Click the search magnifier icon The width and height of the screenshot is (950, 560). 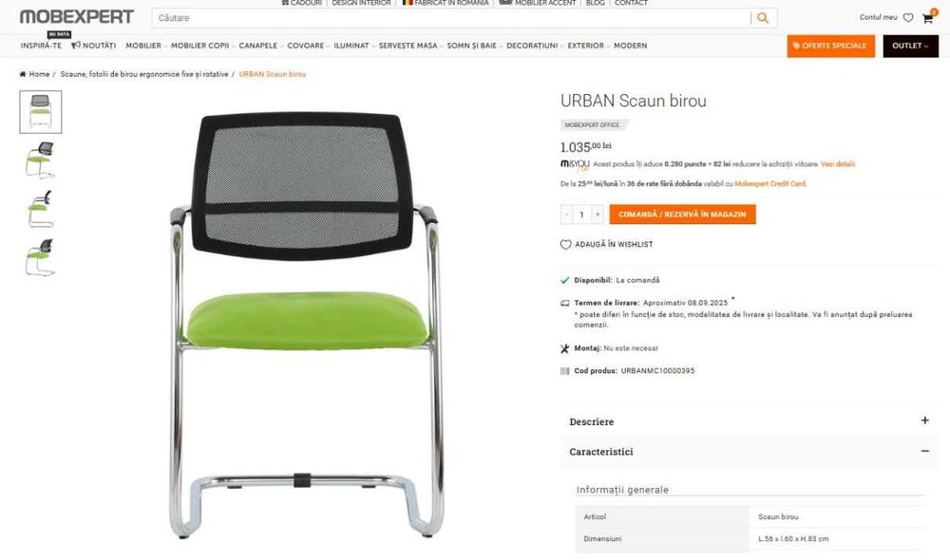(x=763, y=18)
